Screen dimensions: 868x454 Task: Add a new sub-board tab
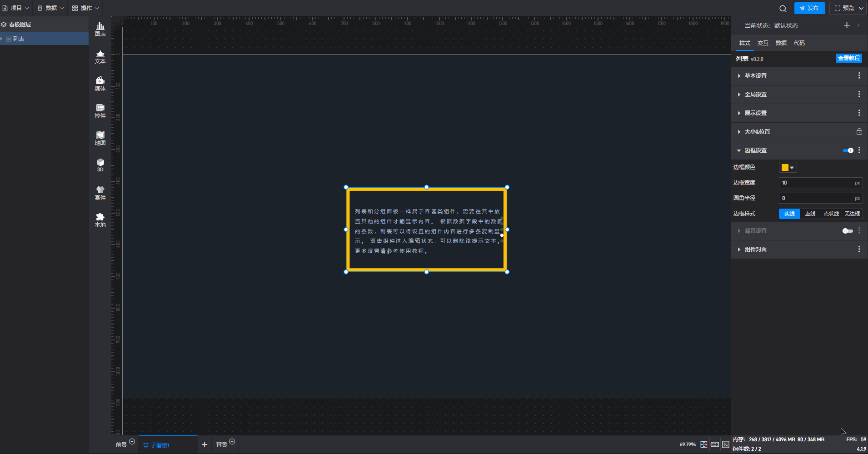click(x=205, y=444)
